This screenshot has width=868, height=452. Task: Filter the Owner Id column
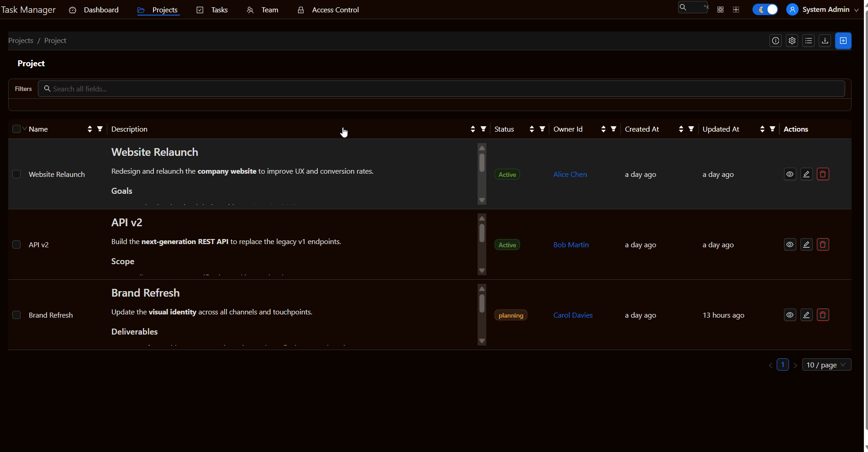pos(613,129)
